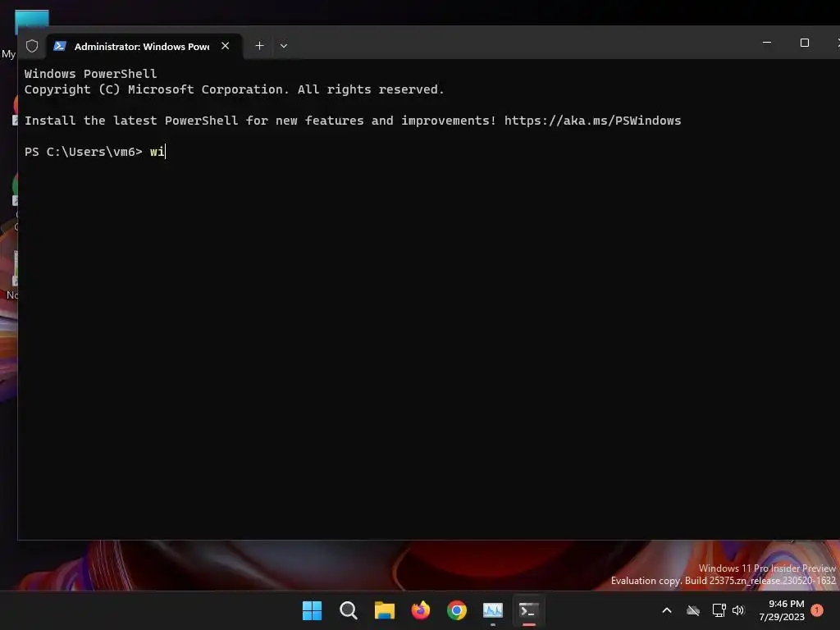The image size is (840, 630).
Task: Expand the new tab profile dropdown chevron
Action: pyautogui.click(x=284, y=46)
